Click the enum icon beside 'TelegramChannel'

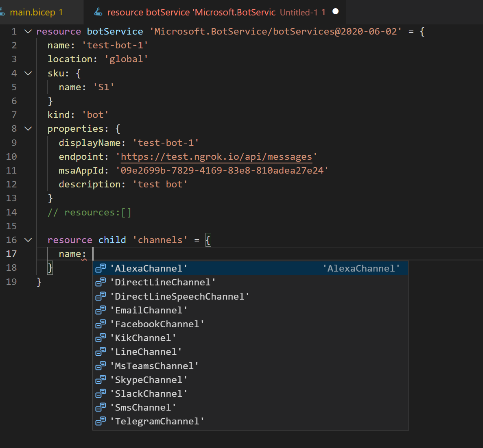[101, 421]
